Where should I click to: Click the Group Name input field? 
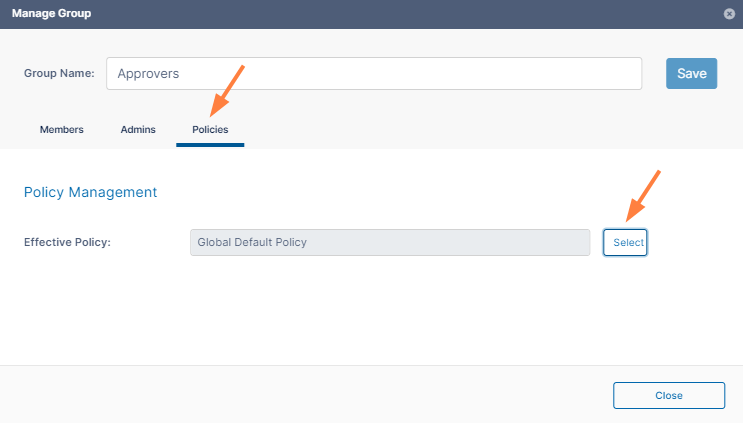(x=374, y=73)
